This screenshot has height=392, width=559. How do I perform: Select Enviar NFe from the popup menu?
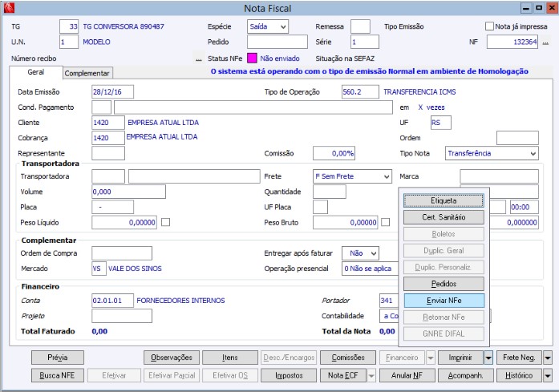(444, 301)
